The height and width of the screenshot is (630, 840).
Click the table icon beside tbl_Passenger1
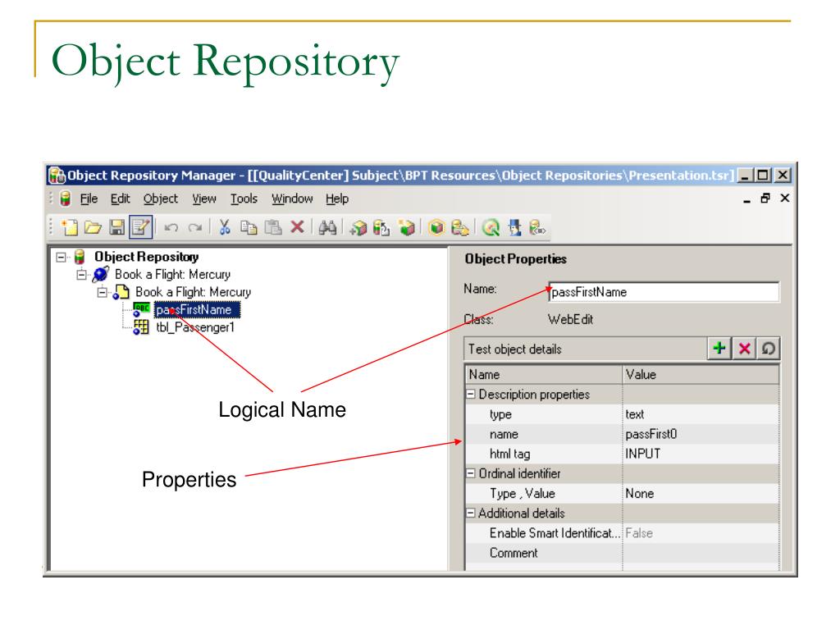pos(141,327)
